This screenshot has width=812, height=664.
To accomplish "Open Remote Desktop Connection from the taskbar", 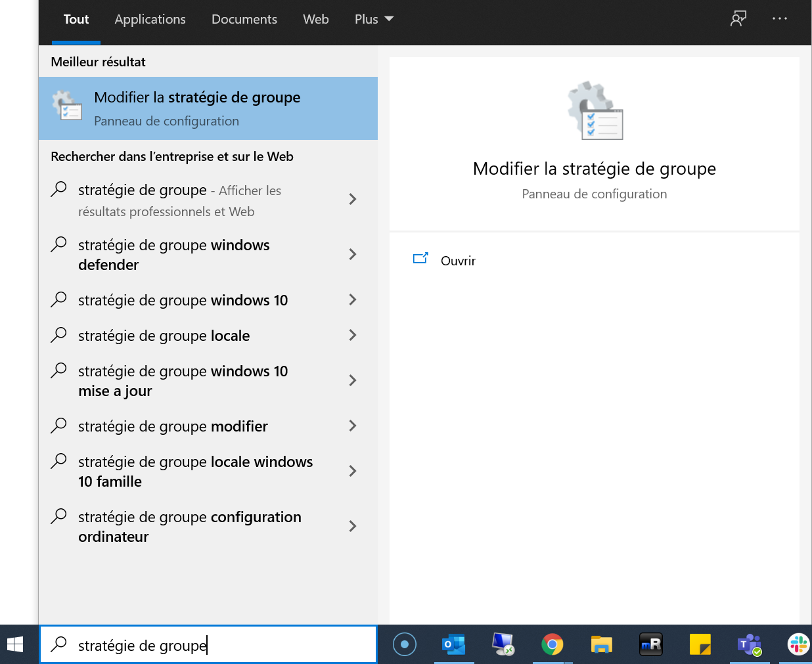I will pyautogui.click(x=503, y=644).
